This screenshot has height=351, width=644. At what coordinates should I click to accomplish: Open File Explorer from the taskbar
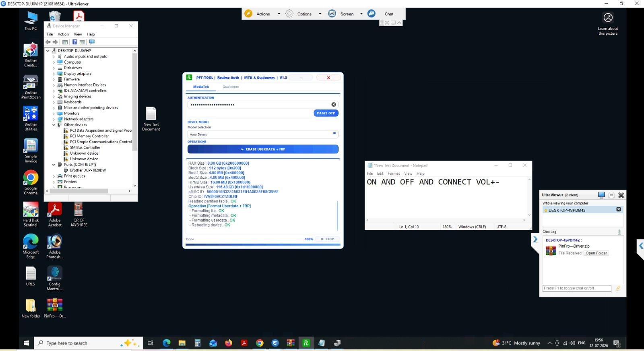182,343
